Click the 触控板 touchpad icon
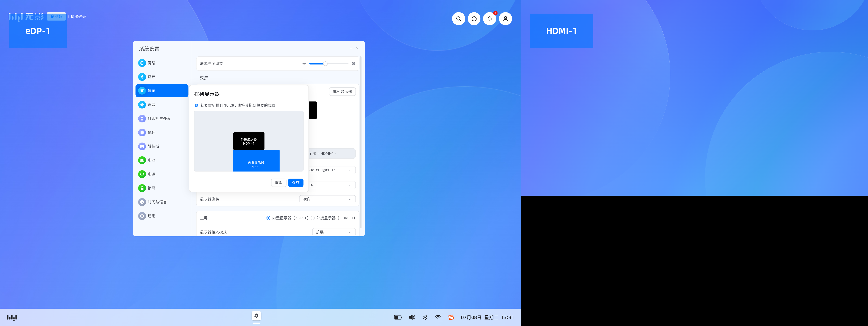Image resolution: width=868 pixels, height=326 pixels. pos(142,147)
